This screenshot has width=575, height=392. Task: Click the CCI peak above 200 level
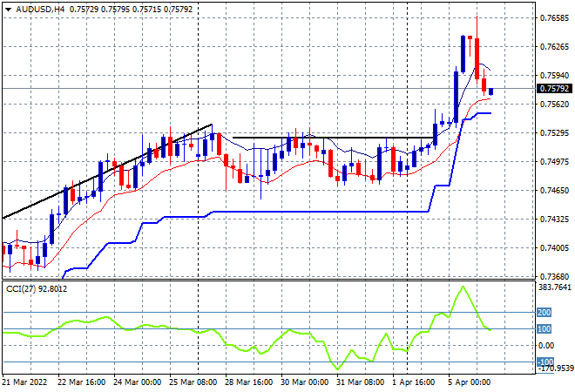click(463, 287)
